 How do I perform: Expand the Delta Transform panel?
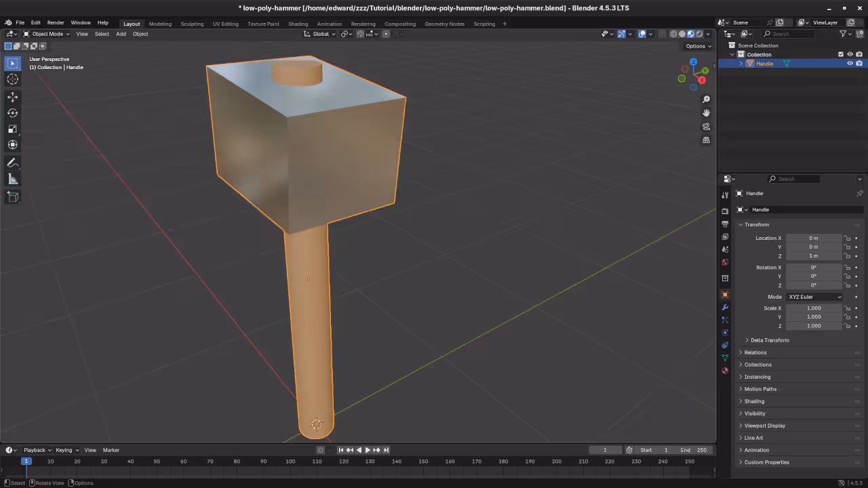pyautogui.click(x=770, y=340)
